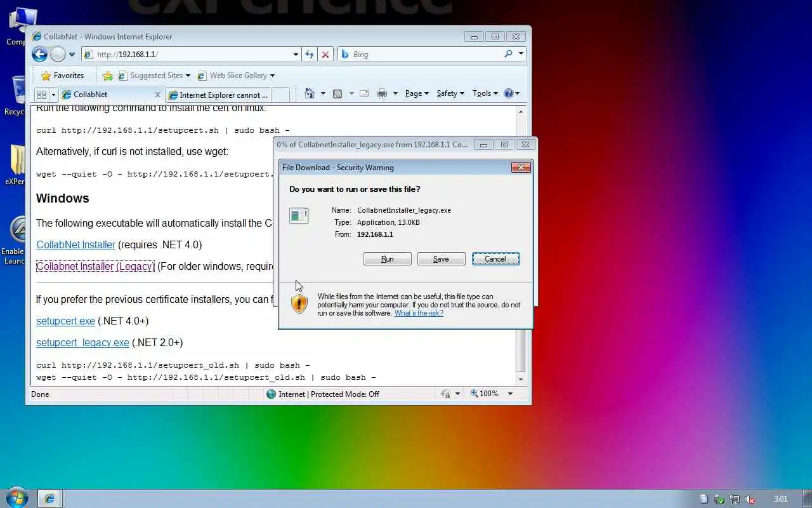Click the Add to Favorites Bar icon
812x508 pixels.
pos(108,76)
